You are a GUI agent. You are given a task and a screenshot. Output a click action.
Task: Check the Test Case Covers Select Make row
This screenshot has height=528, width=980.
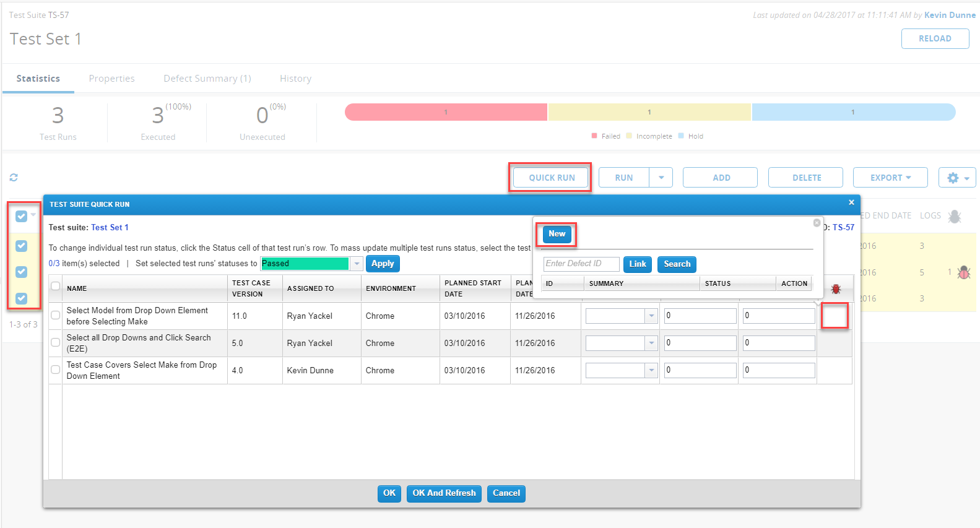coord(56,370)
